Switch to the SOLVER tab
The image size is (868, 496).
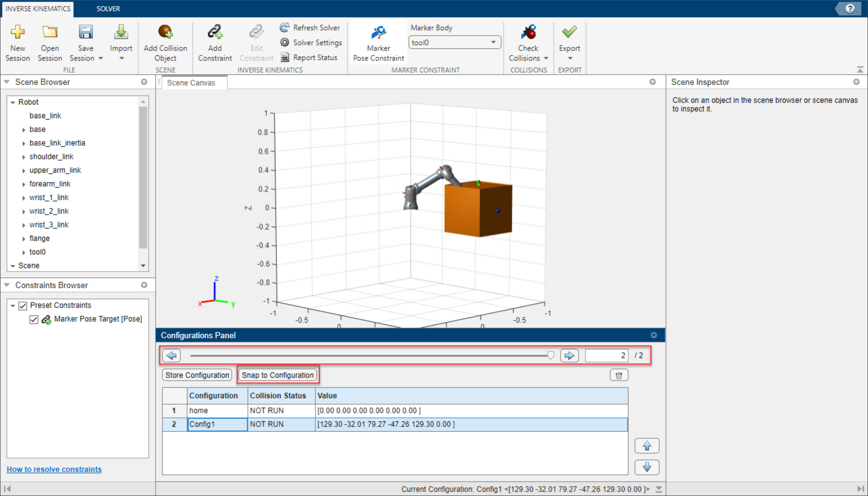108,9
